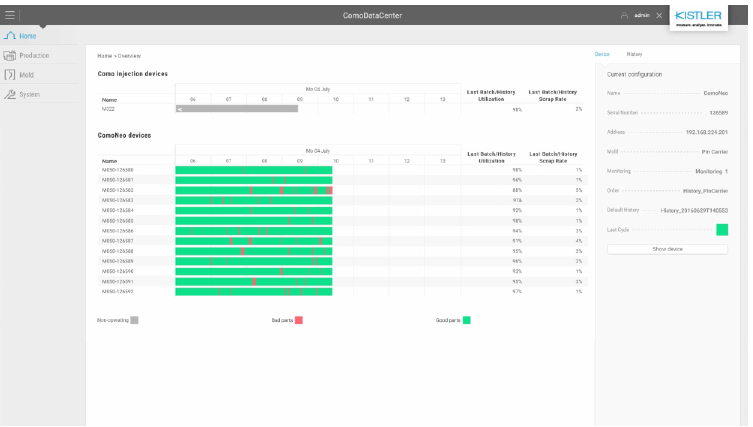Screen dimensions: 753x427
Task: Click the X icon next to admin
Action: tap(658, 16)
